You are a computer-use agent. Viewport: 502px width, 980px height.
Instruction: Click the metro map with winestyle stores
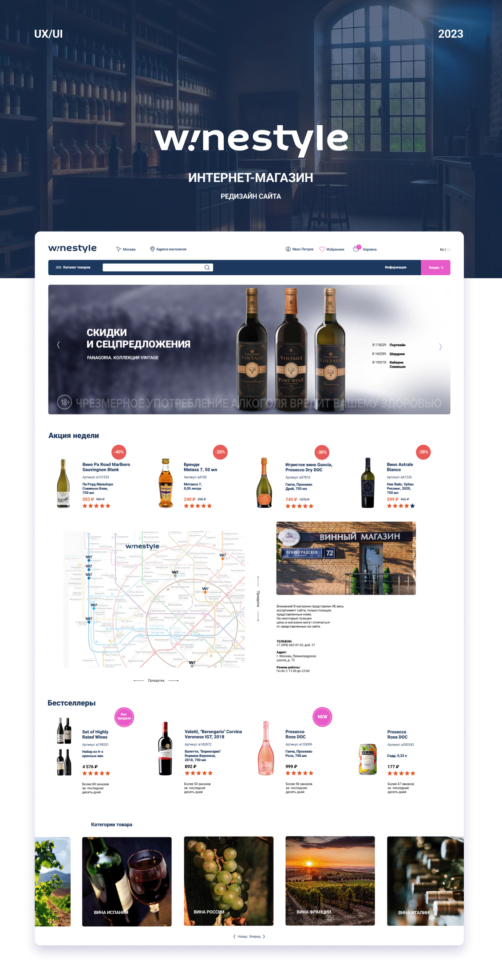pos(154,599)
